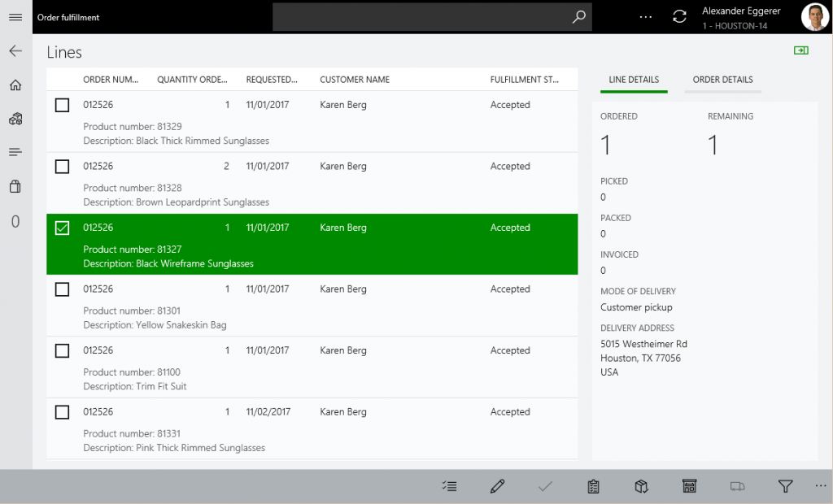Click the refresh sync icon in header

click(679, 17)
